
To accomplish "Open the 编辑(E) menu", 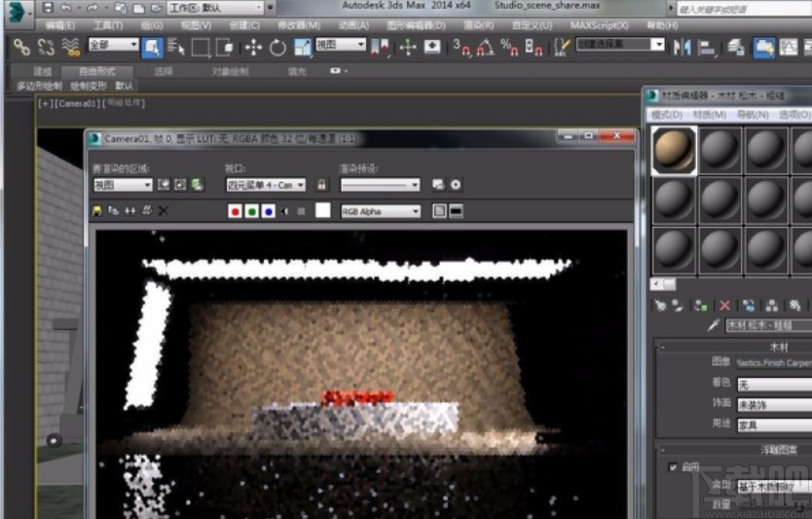I will [60, 25].
